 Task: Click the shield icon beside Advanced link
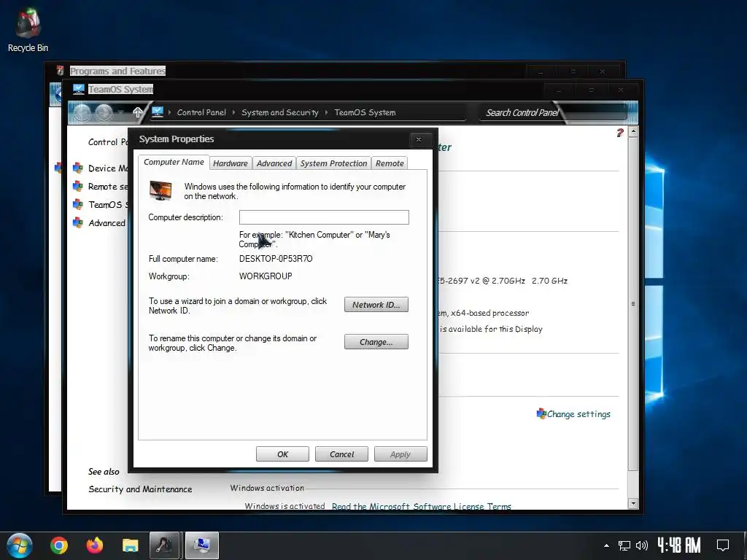[x=77, y=222]
